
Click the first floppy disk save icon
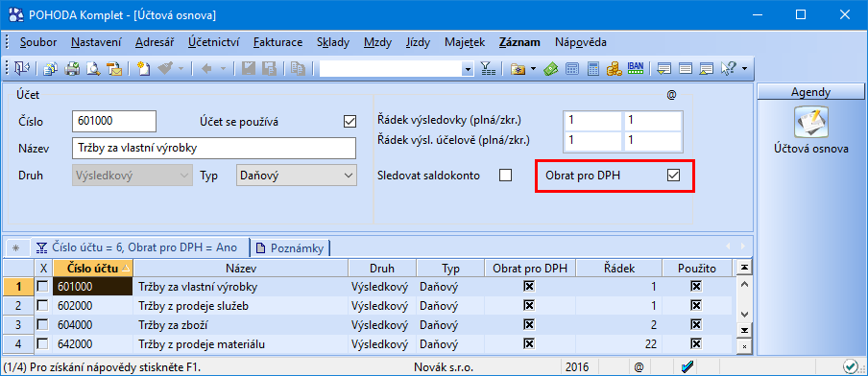point(249,68)
